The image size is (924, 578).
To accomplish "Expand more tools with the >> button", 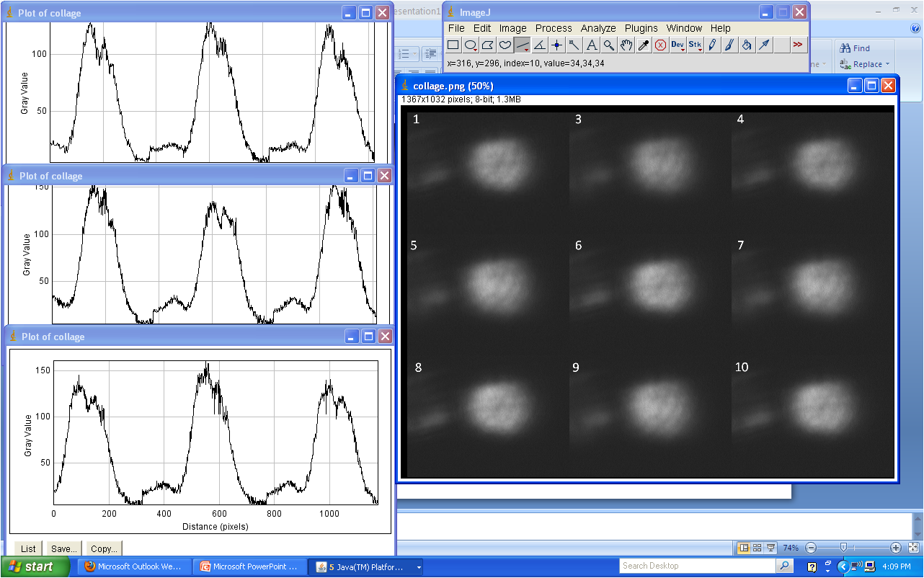I will click(x=798, y=45).
